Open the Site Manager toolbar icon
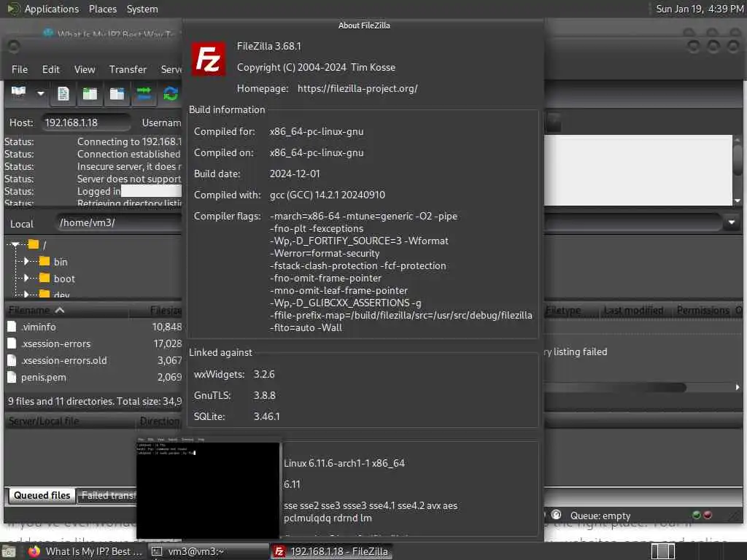The height and width of the screenshot is (560, 747). pyautogui.click(x=18, y=93)
